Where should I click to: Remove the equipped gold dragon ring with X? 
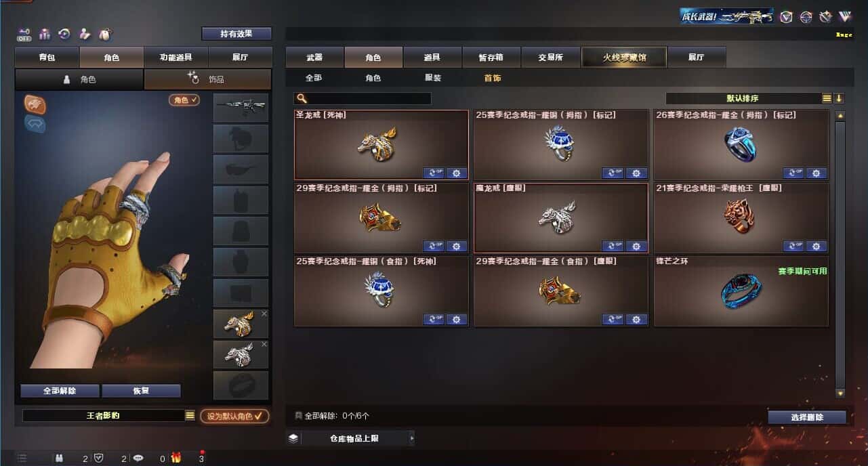(264, 314)
